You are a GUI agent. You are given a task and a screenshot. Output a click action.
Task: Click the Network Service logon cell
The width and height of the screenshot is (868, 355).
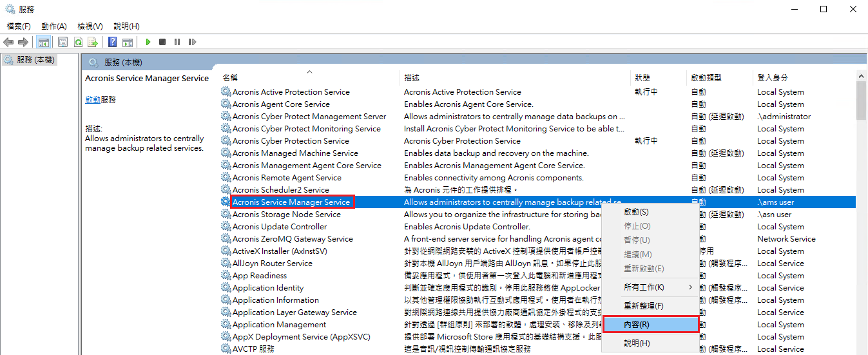point(786,238)
